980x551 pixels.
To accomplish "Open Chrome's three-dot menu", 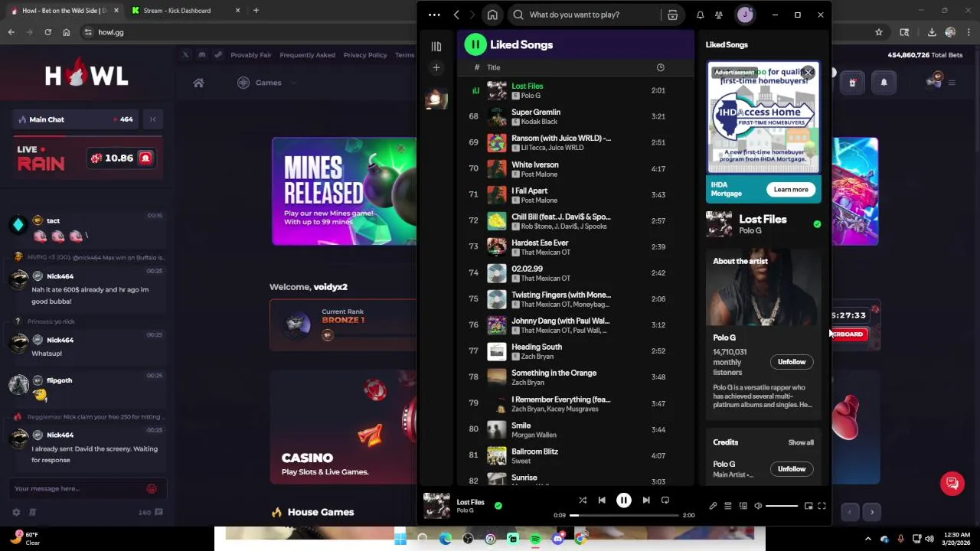I will (x=969, y=32).
